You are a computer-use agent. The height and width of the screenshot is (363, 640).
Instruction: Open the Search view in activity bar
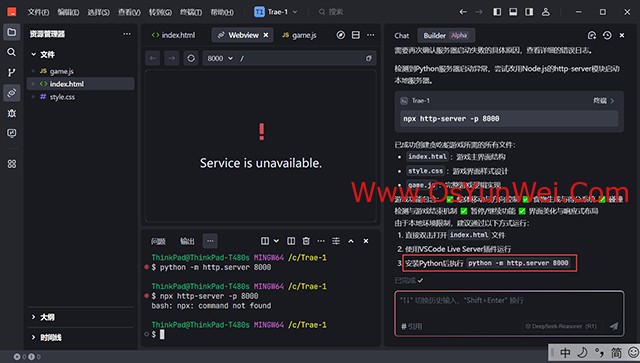11,52
